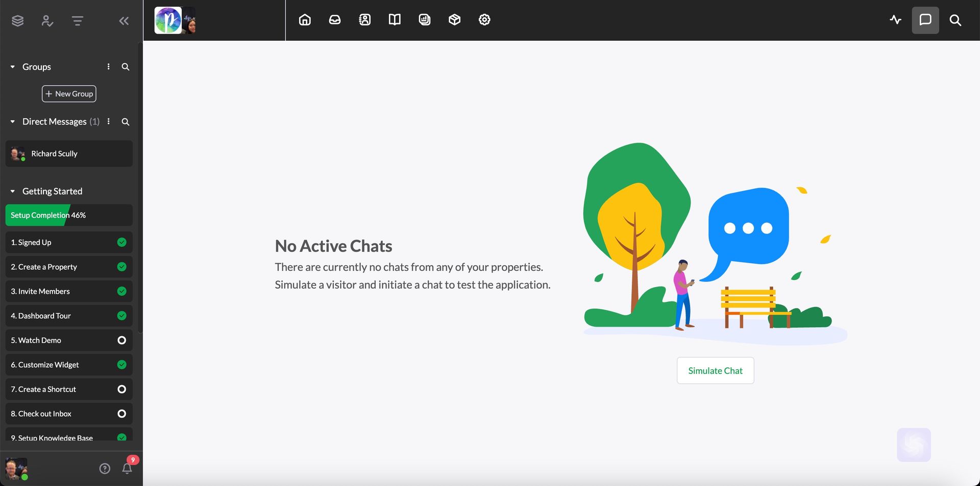Click the property logo thumbnail
The height and width of the screenshot is (486, 980).
(x=168, y=20)
